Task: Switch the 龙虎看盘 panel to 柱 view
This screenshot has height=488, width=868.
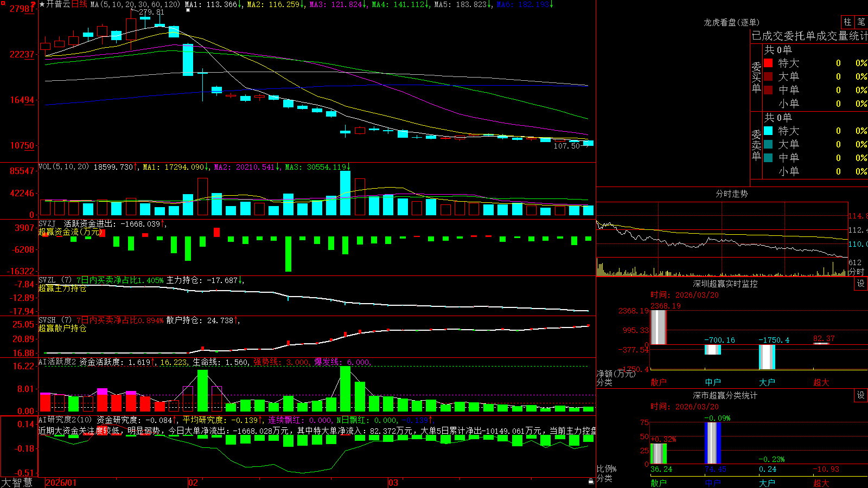Action: click(x=847, y=22)
